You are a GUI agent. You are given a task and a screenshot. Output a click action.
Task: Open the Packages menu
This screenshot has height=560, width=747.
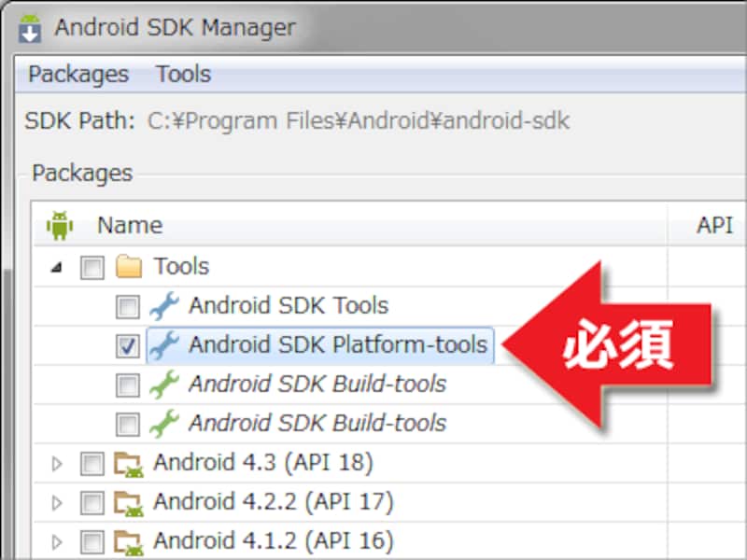click(78, 74)
